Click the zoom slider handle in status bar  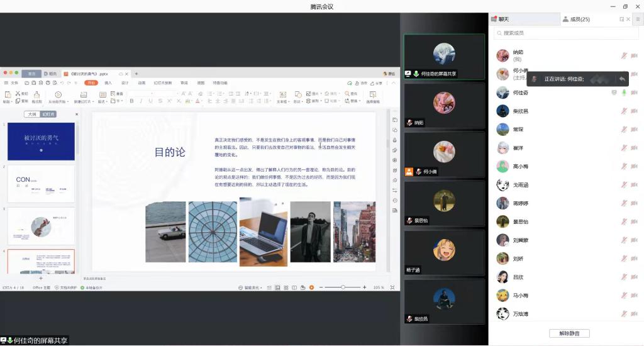(x=343, y=287)
